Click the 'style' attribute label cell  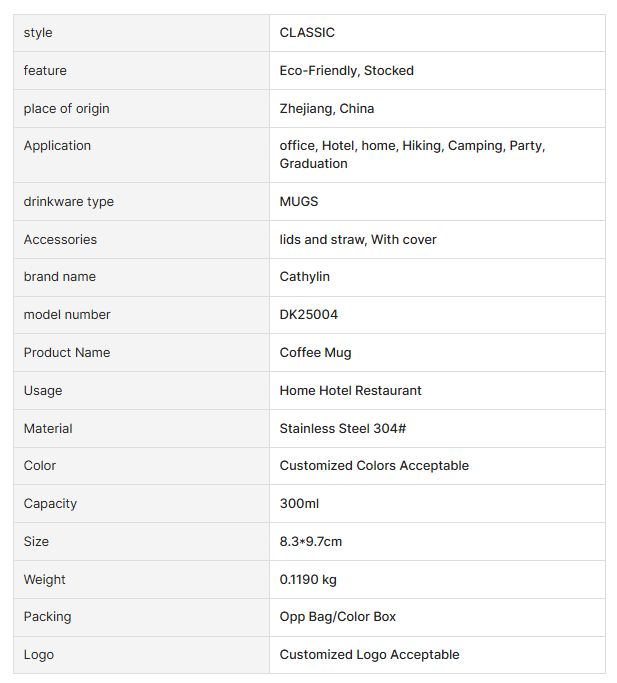38,33
